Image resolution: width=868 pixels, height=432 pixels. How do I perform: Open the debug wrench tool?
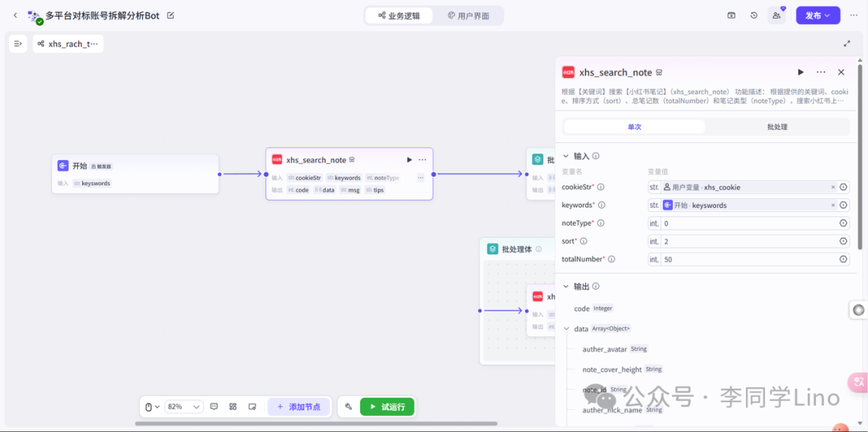coord(349,406)
